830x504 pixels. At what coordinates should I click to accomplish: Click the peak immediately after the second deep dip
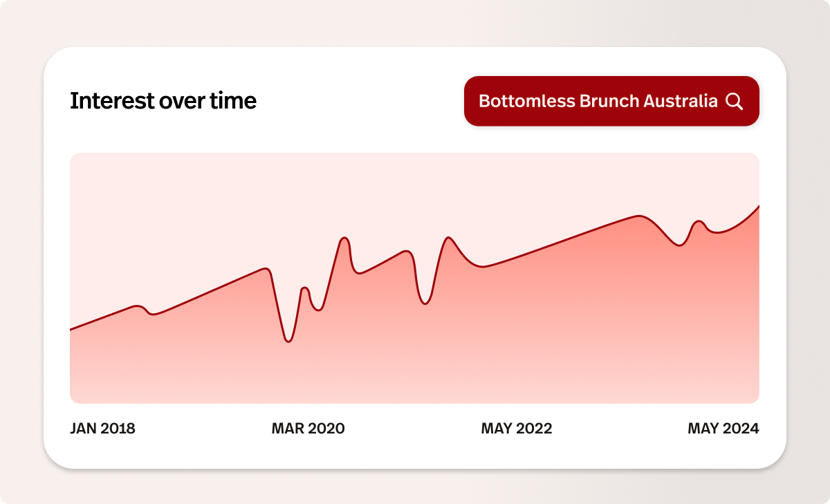(450, 238)
